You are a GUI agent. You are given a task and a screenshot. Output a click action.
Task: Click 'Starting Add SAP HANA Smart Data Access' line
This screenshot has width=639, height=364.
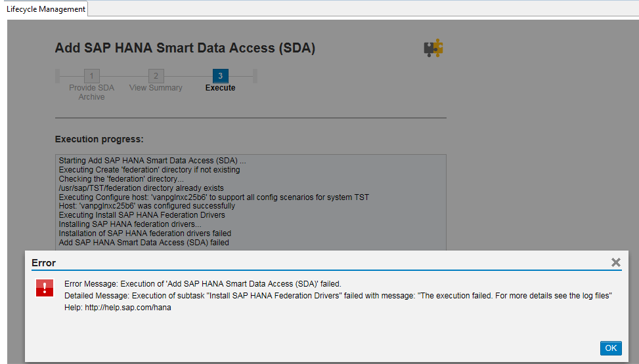152,161
